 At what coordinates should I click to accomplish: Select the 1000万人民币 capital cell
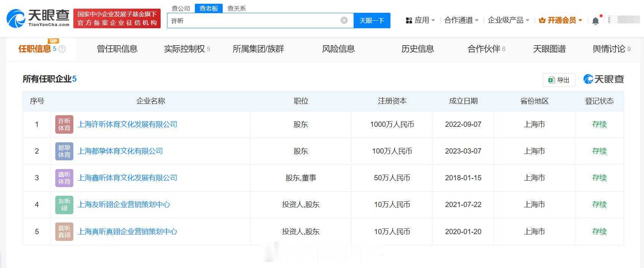coord(392,124)
